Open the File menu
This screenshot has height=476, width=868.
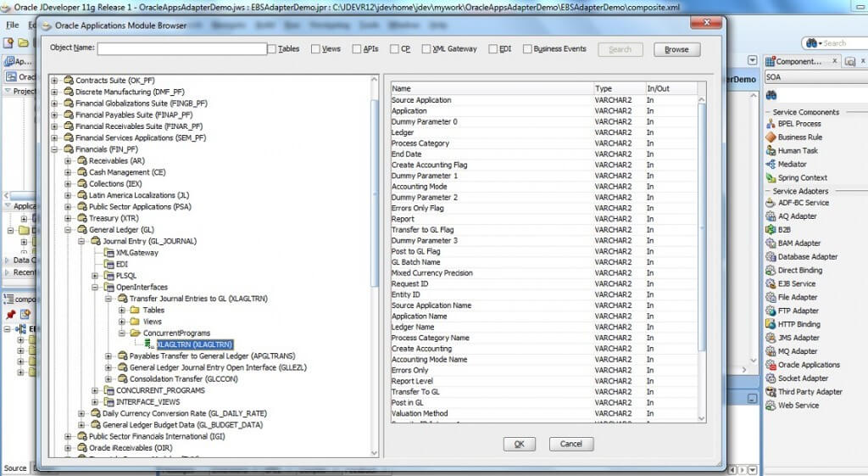(12, 25)
